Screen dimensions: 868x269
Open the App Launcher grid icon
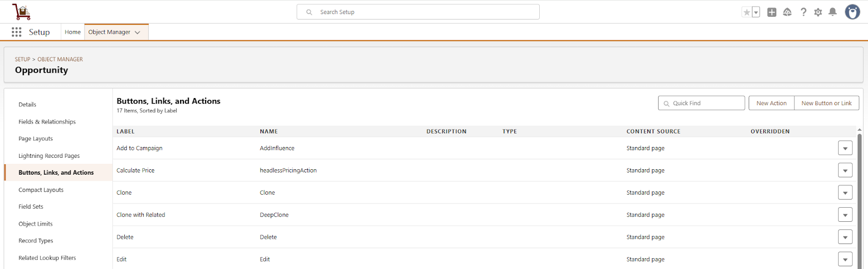[x=17, y=32]
